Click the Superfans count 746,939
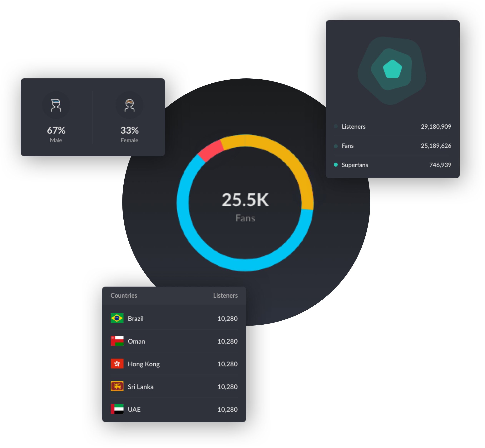This screenshot has height=448, width=485. pos(440,165)
